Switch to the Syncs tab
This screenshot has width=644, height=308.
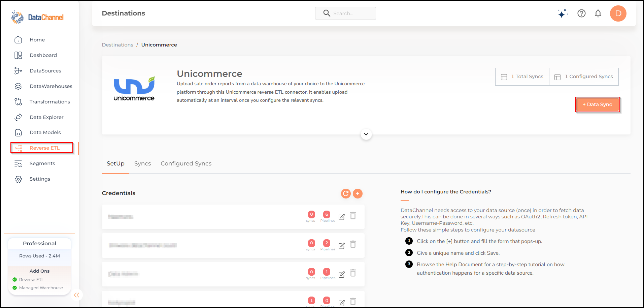click(142, 163)
